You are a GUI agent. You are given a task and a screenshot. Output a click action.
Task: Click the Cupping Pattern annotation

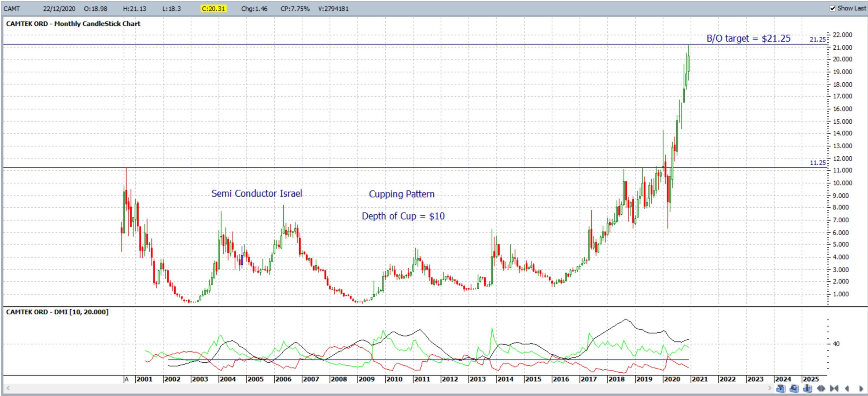click(x=402, y=194)
